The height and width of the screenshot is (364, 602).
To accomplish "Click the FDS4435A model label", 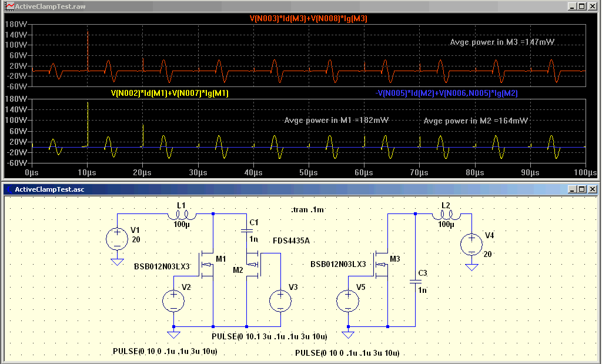I will pyautogui.click(x=291, y=241).
